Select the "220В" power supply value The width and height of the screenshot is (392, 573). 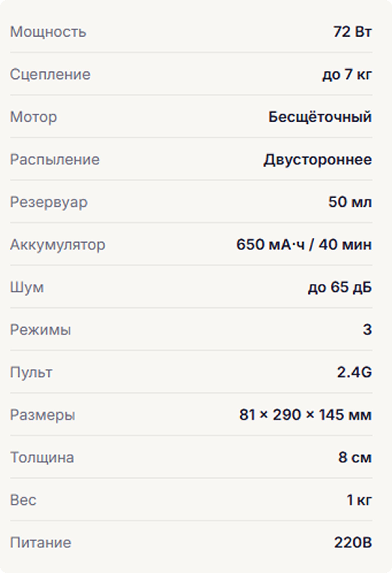(x=353, y=543)
